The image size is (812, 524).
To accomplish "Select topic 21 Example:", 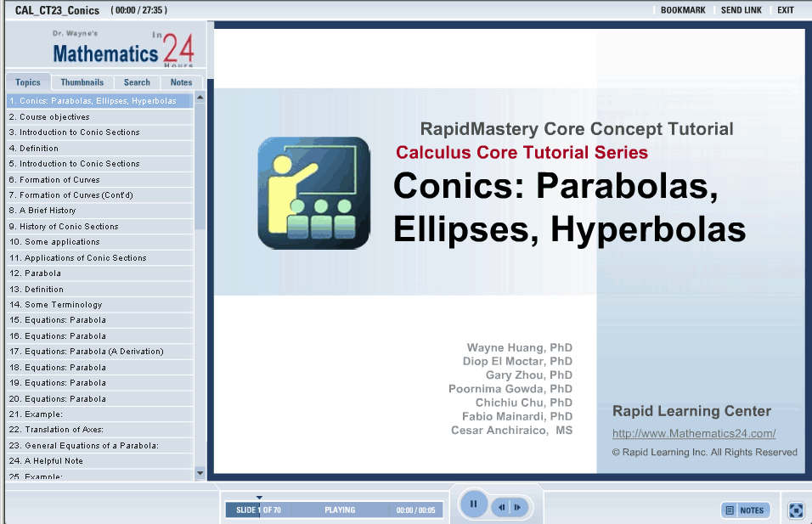I will coord(100,414).
